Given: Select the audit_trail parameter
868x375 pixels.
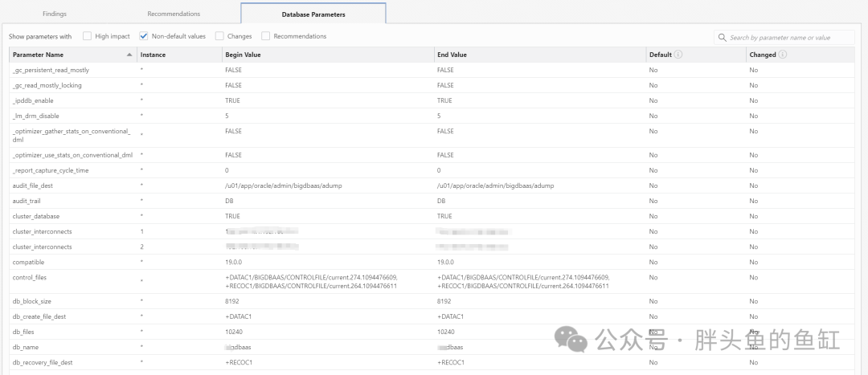Looking at the screenshot, I should click(27, 201).
